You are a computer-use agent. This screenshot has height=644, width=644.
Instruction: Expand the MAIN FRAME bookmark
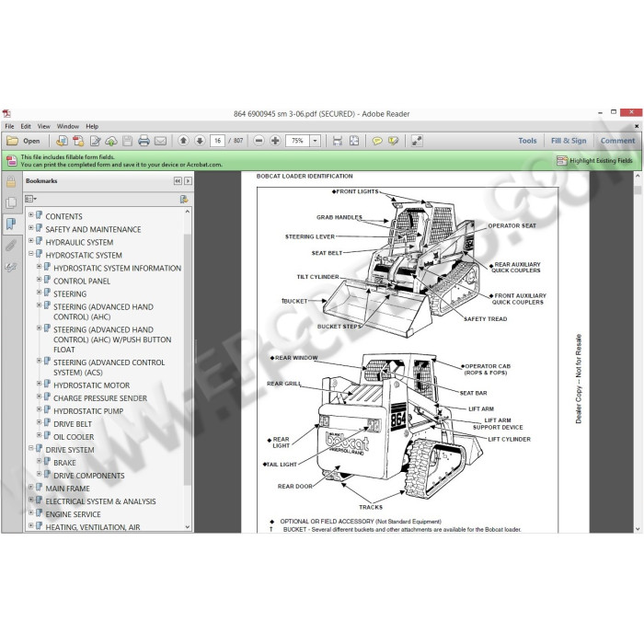30,487
